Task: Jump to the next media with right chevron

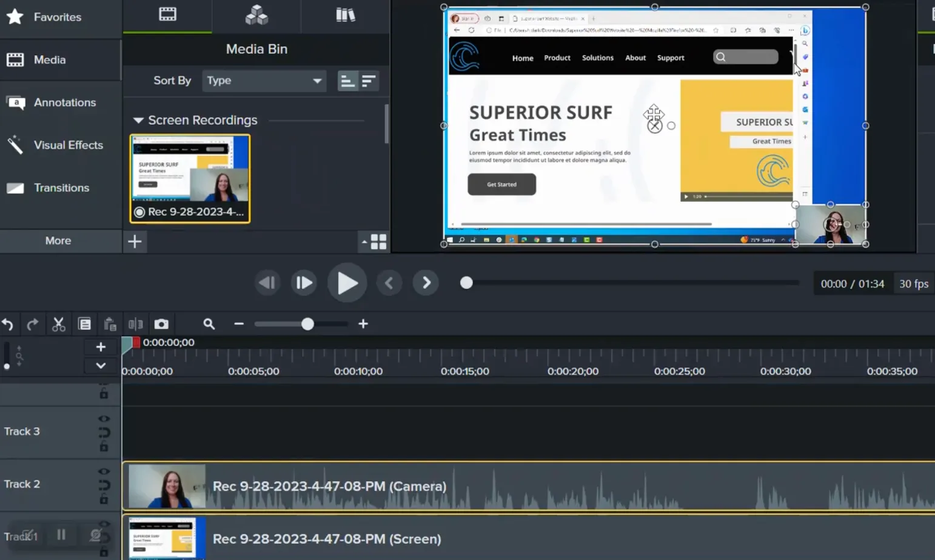Action: tap(426, 283)
